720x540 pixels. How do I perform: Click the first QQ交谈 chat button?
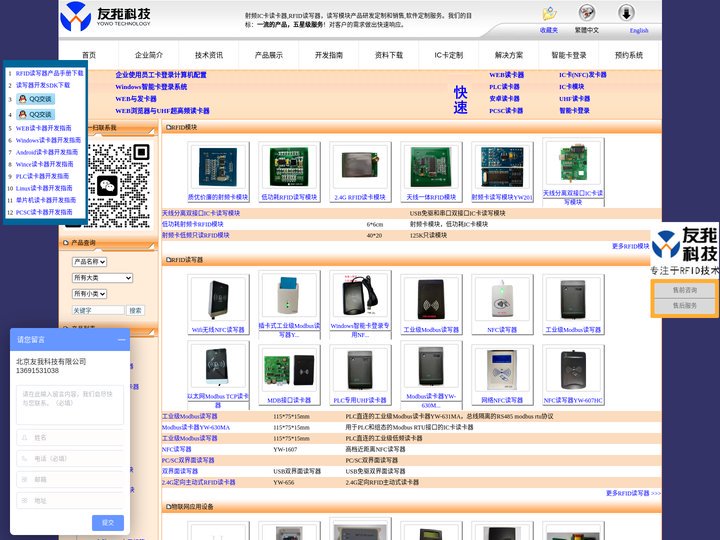click(x=36, y=99)
